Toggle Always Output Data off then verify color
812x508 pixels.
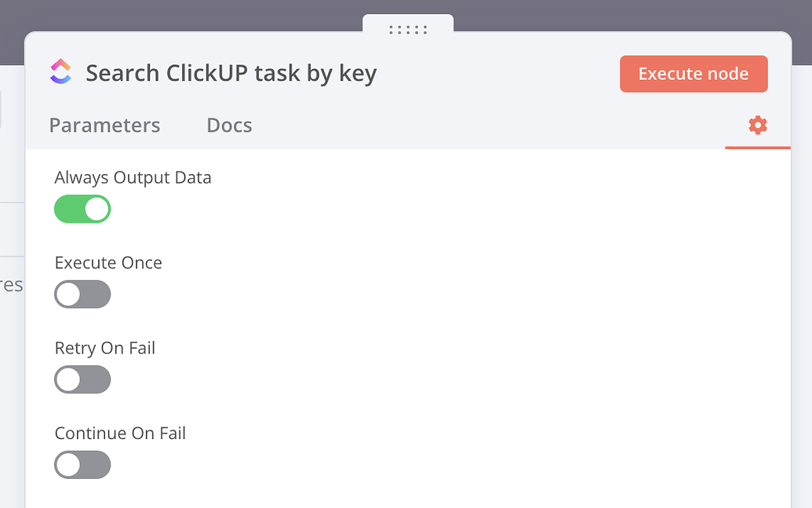click(82, 209)
